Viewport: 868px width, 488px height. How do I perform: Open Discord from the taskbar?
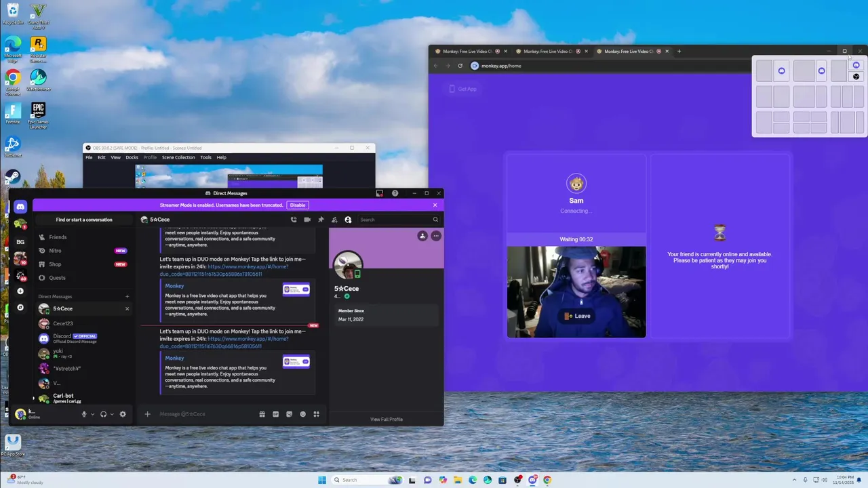coord(532,480)
